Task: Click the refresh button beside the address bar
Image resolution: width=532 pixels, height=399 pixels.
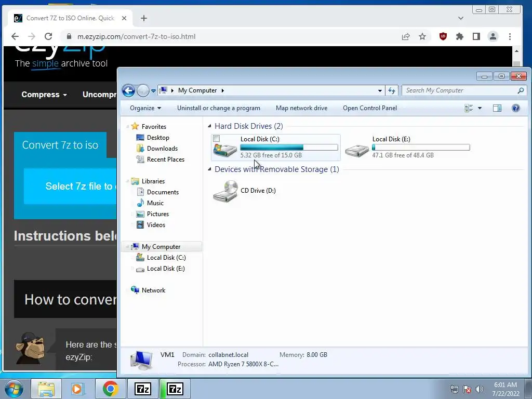Action: coord(392,90)
